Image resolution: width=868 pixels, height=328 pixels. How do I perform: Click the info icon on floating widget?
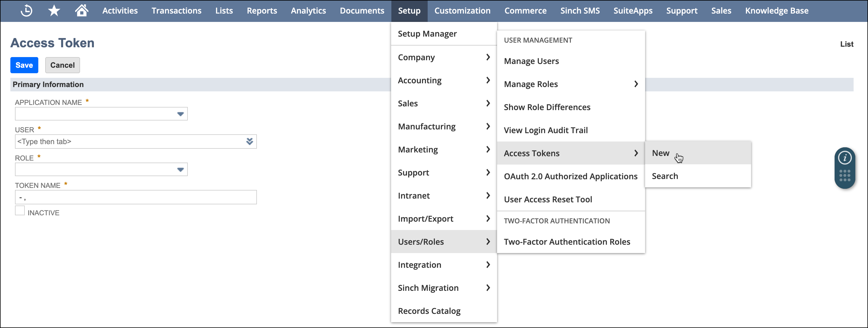[x=844, y=158]
